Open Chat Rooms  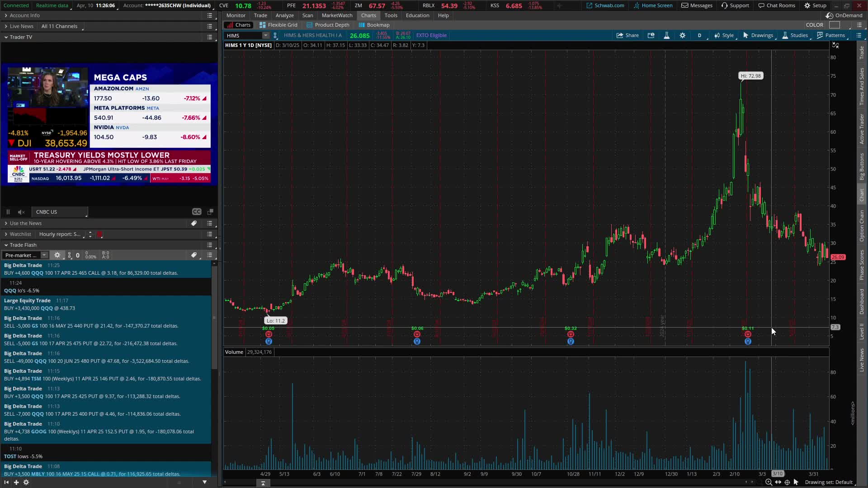pyautogui.click(x=776, y=5)
